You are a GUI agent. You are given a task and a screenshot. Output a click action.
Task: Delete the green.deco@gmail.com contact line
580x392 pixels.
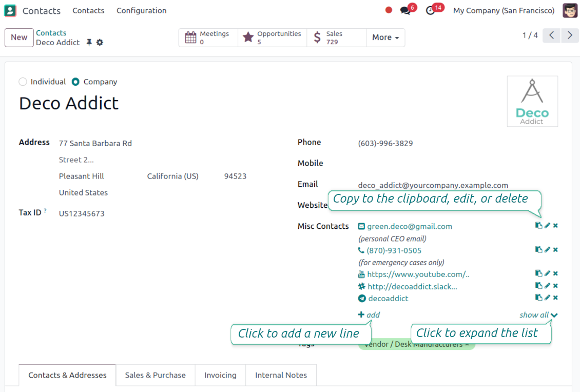click(x=555, y=225)
